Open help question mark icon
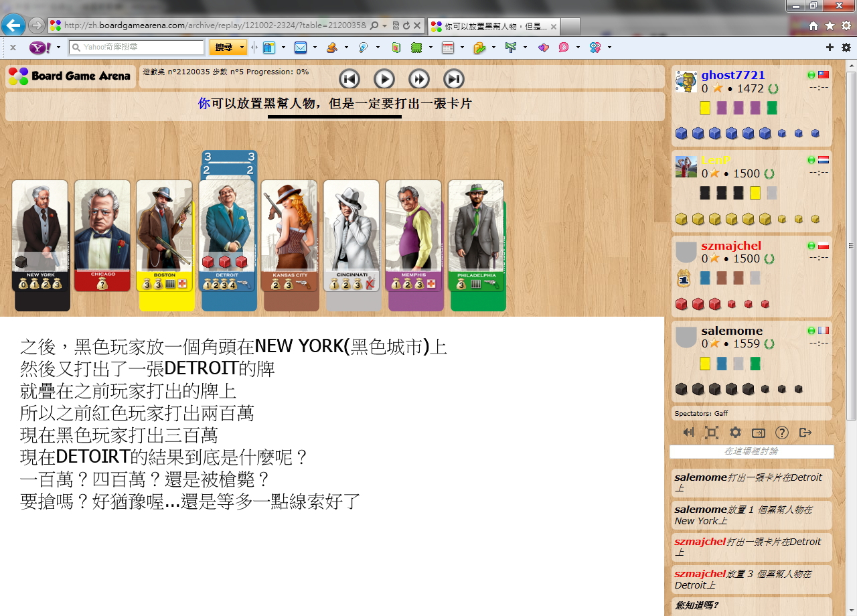The width and height of the screenshot is (857, 616). click(x=781, y=433)
